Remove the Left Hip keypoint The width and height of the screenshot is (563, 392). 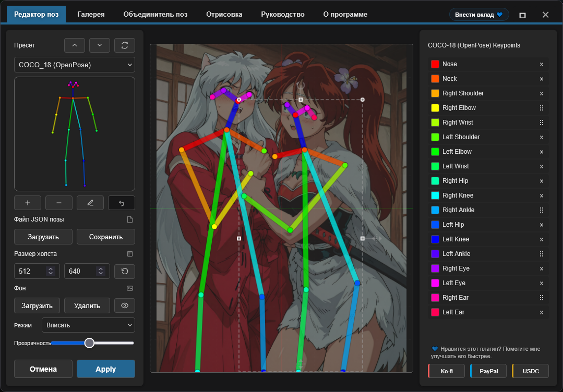coord(542,225)
